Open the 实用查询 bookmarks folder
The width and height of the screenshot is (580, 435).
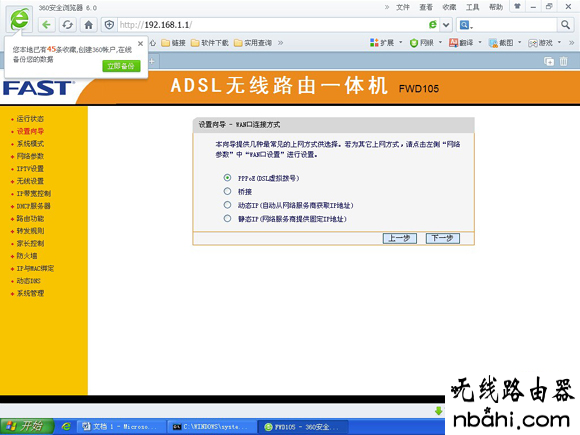[x=253, y=43]
